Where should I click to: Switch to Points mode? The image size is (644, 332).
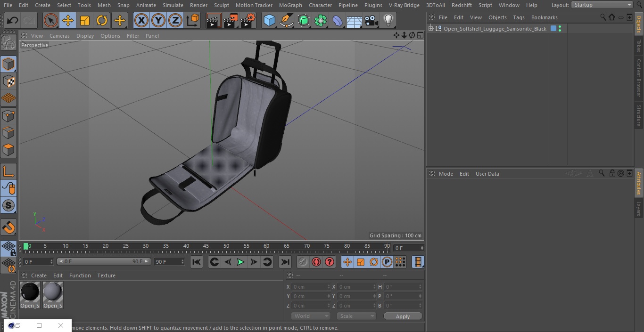9,115
